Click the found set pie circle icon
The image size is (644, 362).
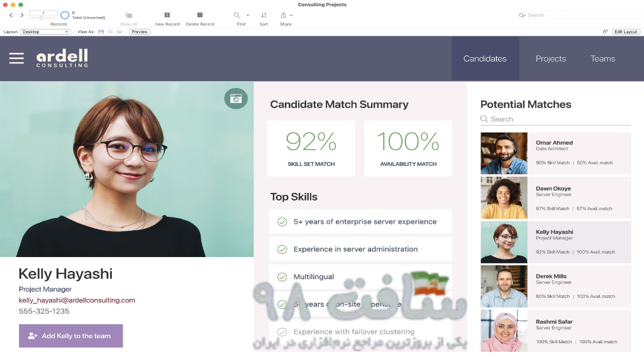tap(65, 15)
